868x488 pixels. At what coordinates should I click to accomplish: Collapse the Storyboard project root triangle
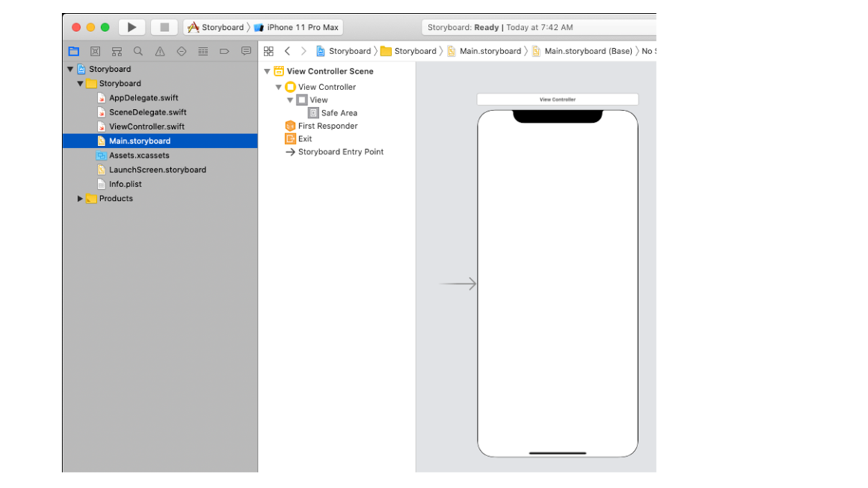(x=70, y=69)
